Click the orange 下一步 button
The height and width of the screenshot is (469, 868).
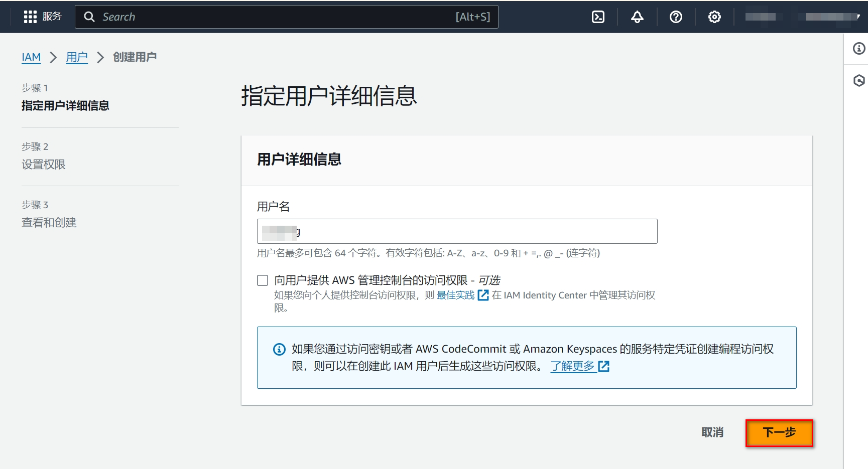click(779, 432)
